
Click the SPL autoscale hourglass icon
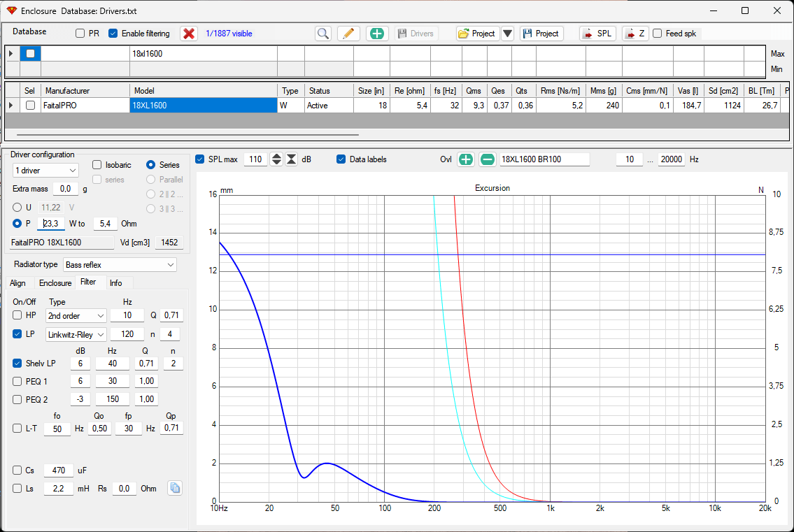[291, 159]
